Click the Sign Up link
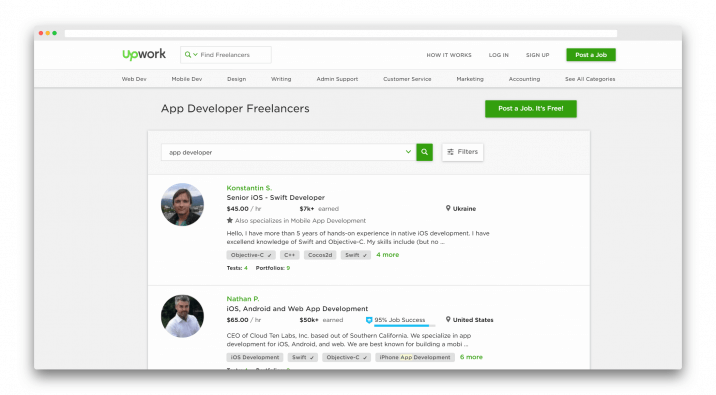This screenshot has width=716, height=395. (x=537, y=55)
